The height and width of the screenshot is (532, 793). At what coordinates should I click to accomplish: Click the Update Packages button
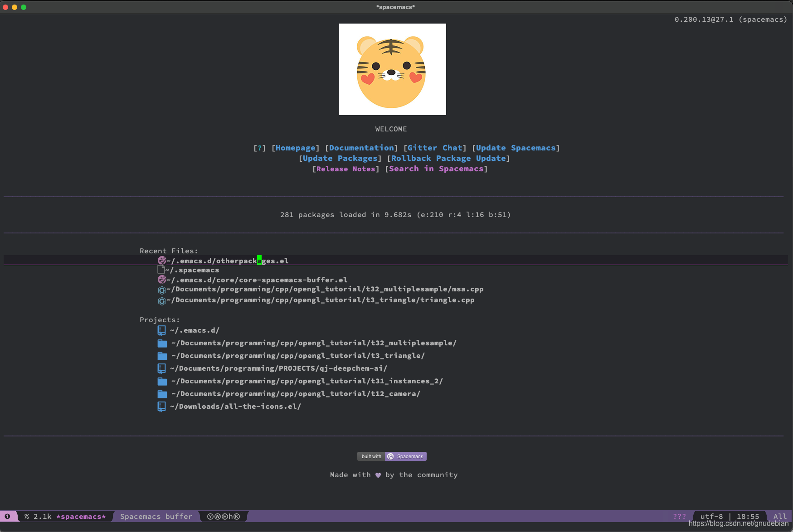click(x=340, y=158)
